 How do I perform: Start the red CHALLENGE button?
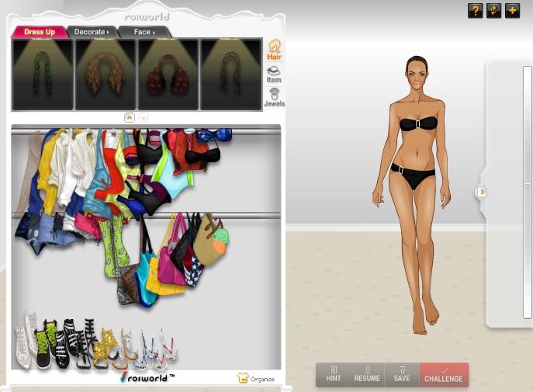point(444,375)
